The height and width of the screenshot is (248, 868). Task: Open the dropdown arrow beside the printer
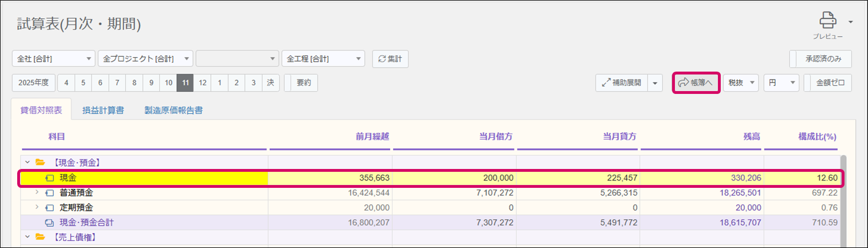[x=850, y=22]
